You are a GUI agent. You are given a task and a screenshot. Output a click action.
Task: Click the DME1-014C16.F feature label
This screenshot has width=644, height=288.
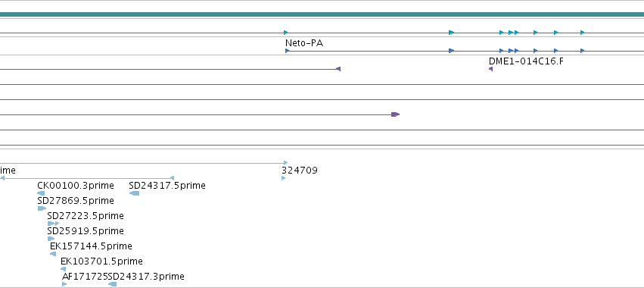pyautogui.click(x=526, y=61)
